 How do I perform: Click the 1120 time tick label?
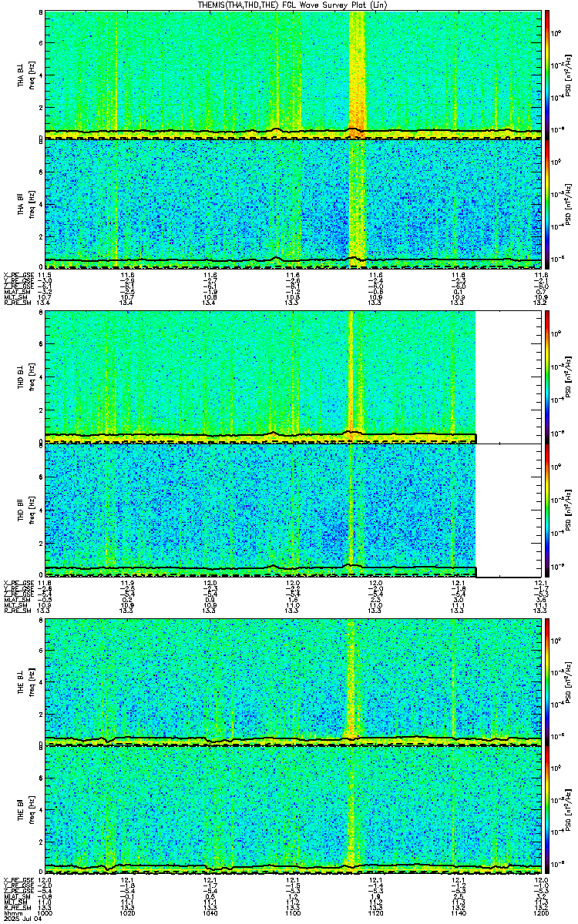[x=375, y=913]
